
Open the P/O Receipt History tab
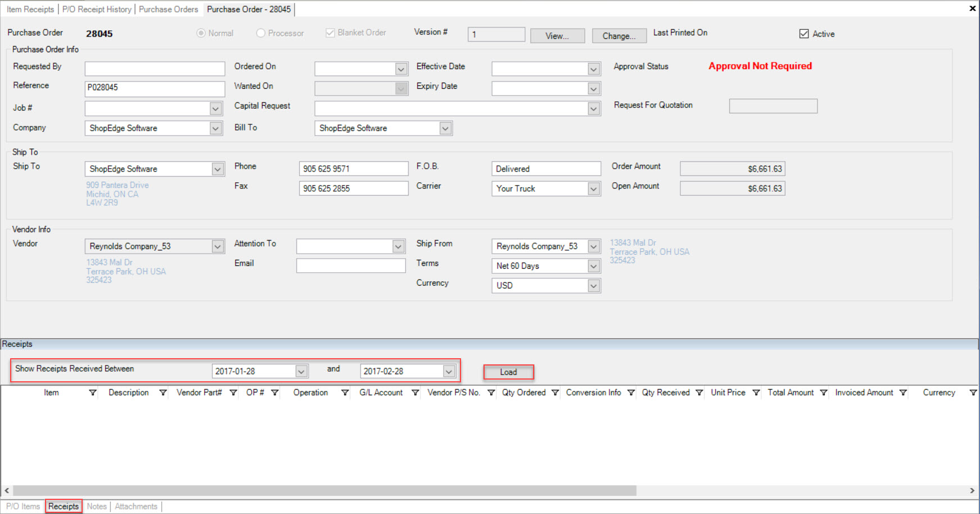pyautogui.click(x=97, y=10)
